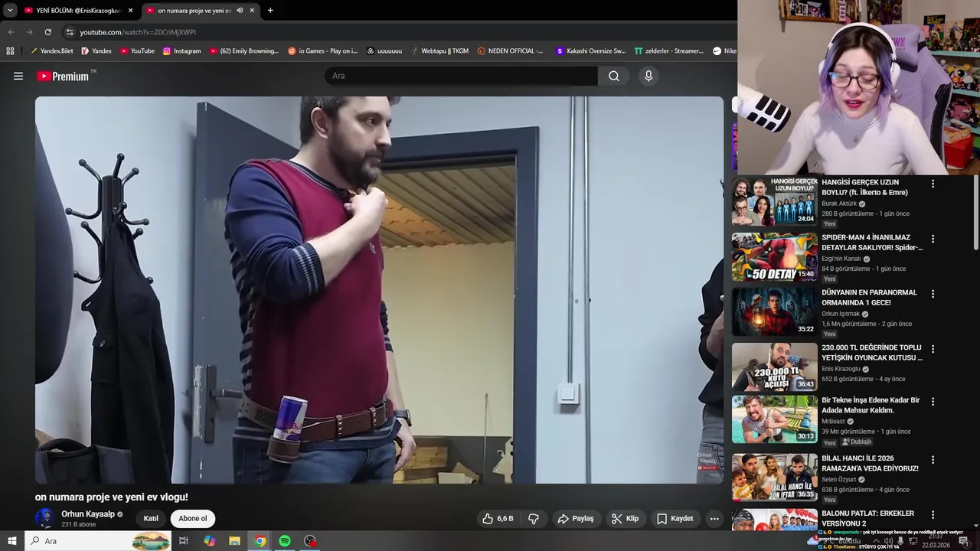Open uuuuuuu bookmark
This screenshot has height=551, width=980.
click(x=384, y=51)
